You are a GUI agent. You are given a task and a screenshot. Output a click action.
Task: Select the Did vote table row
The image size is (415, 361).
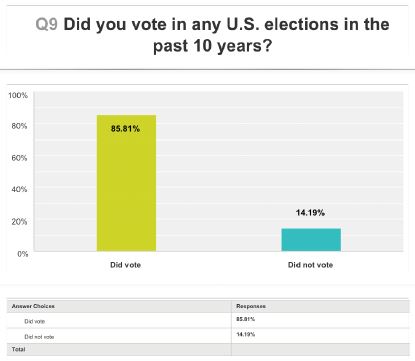coord(208,321)
